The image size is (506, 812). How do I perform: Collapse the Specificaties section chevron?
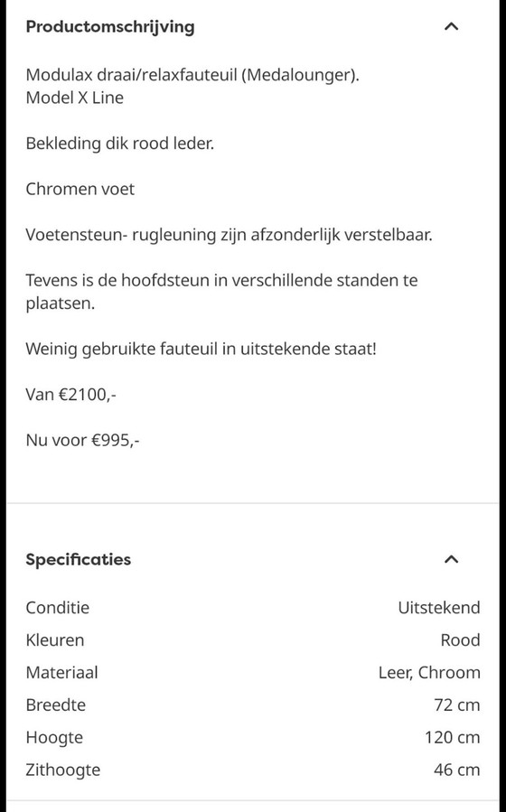coord(452,559)
